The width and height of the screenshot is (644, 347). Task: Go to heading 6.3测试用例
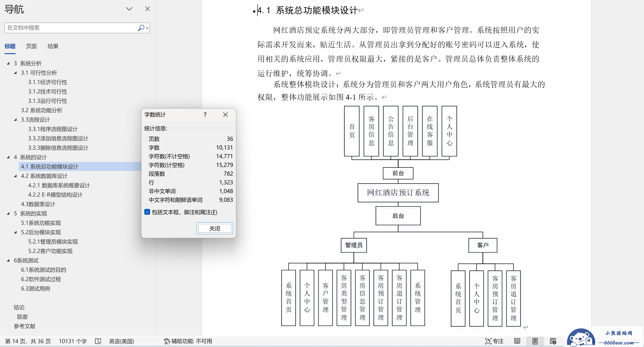[36, 289]
